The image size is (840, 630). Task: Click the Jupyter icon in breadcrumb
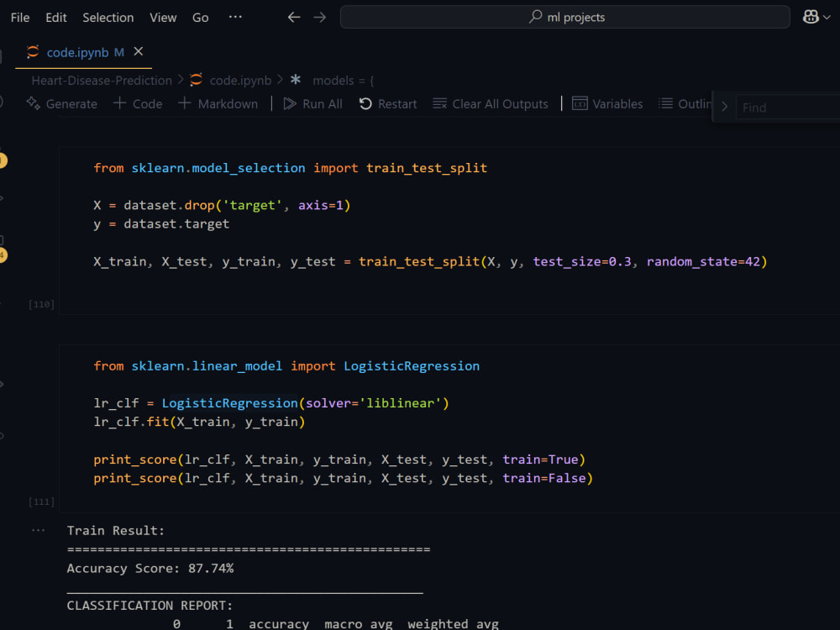[x=196, y=80]
